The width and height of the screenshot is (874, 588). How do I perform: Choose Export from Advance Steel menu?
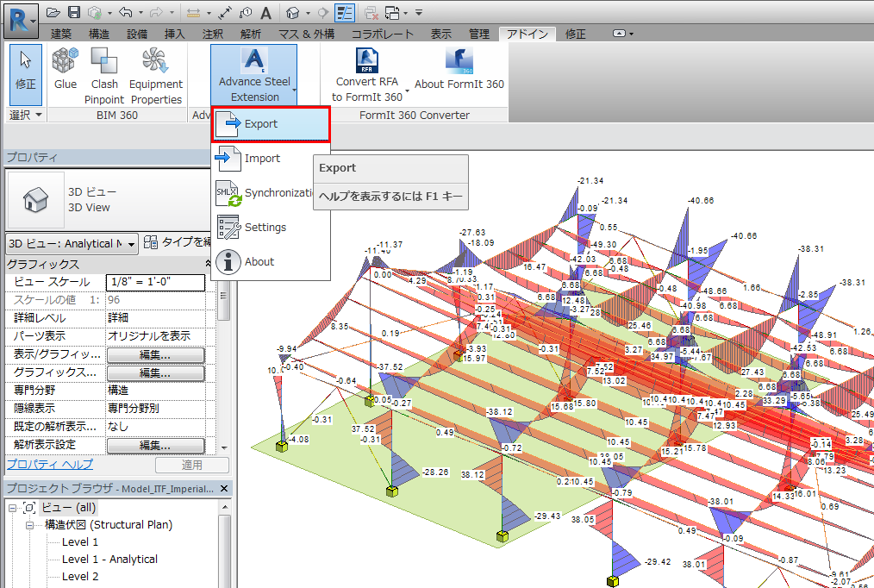[x=271, y=124]
